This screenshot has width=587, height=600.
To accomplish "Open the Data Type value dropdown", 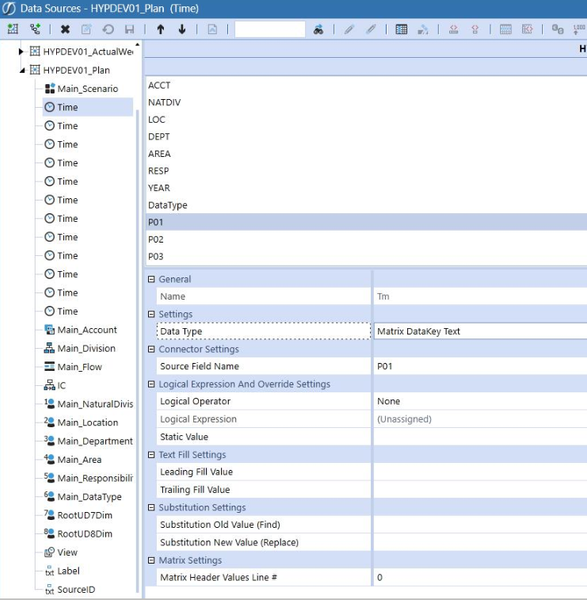I will coord(480,331).
